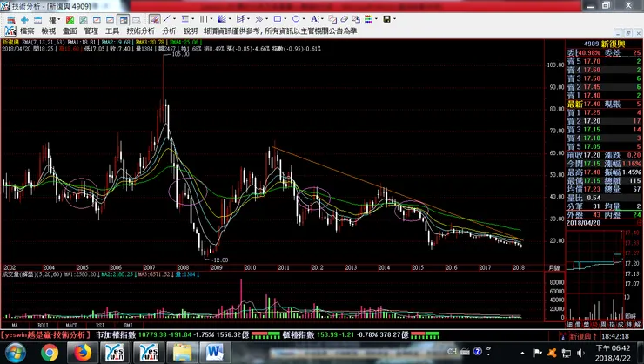This screenshot has width=644, height=364.
Task: Click the eraser tool icon
Action: (x=344, y=19)
